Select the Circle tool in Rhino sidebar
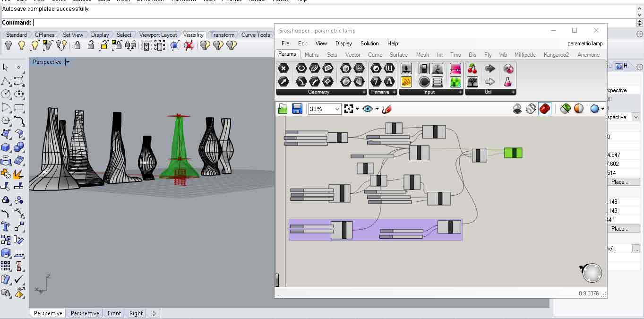 [x=6, y=94]
